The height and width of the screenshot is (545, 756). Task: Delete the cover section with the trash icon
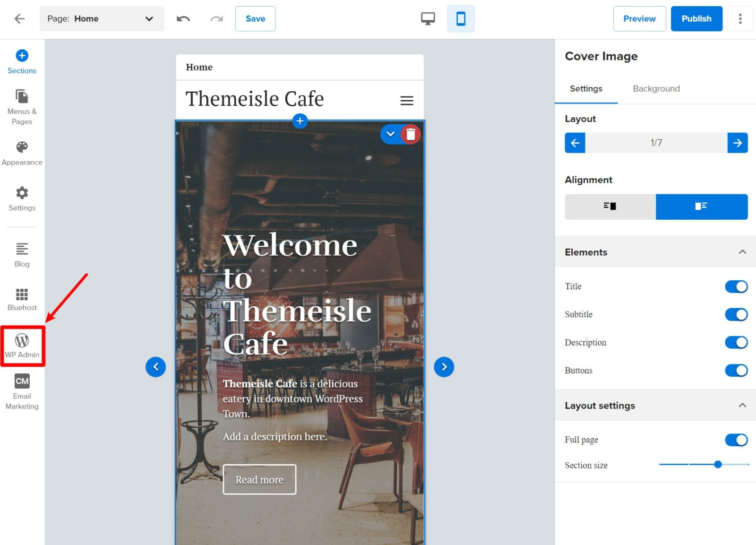pos(410,134)
